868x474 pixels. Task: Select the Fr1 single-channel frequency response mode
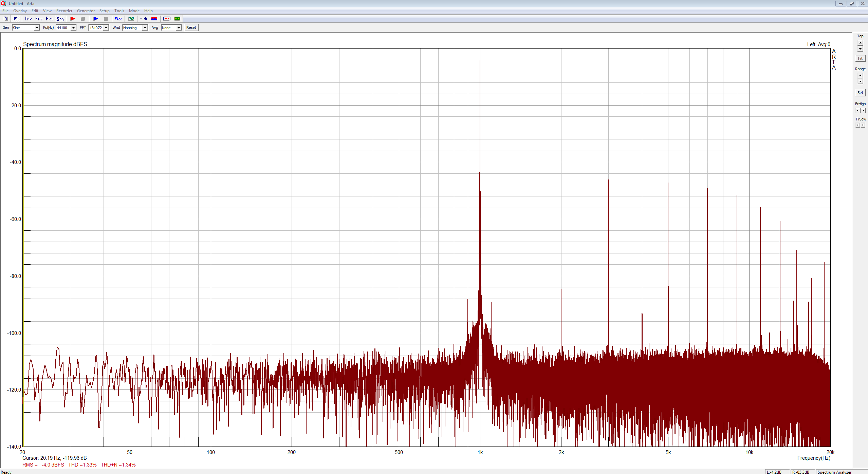(49, 19)
